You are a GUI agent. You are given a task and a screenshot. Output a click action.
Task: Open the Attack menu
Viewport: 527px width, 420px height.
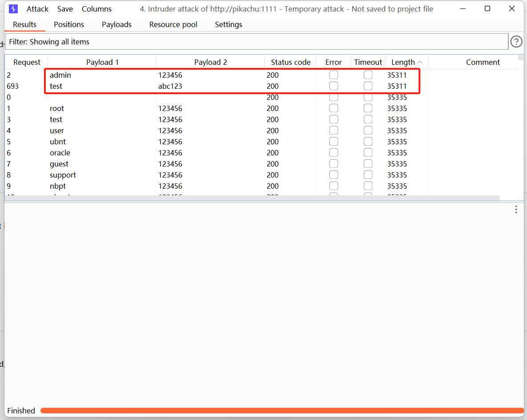pyautogui.click(x=37, y=9)
